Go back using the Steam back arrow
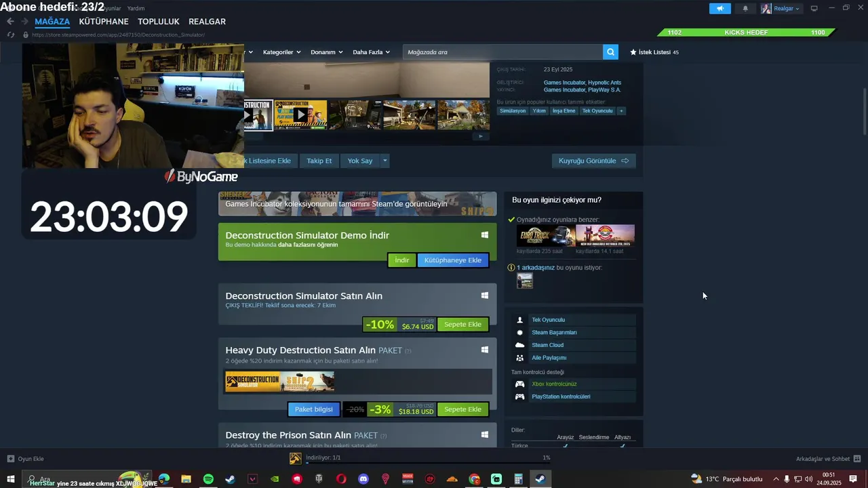 (10, 22)
